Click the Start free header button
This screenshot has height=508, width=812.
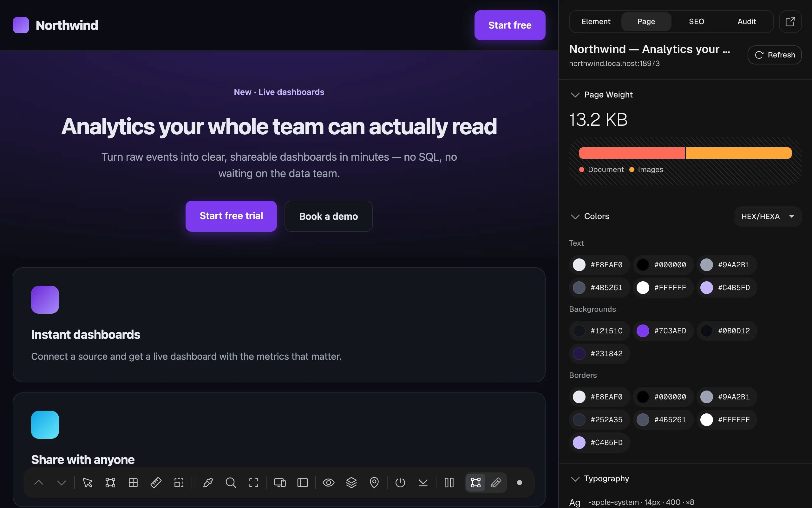[510, 25]
